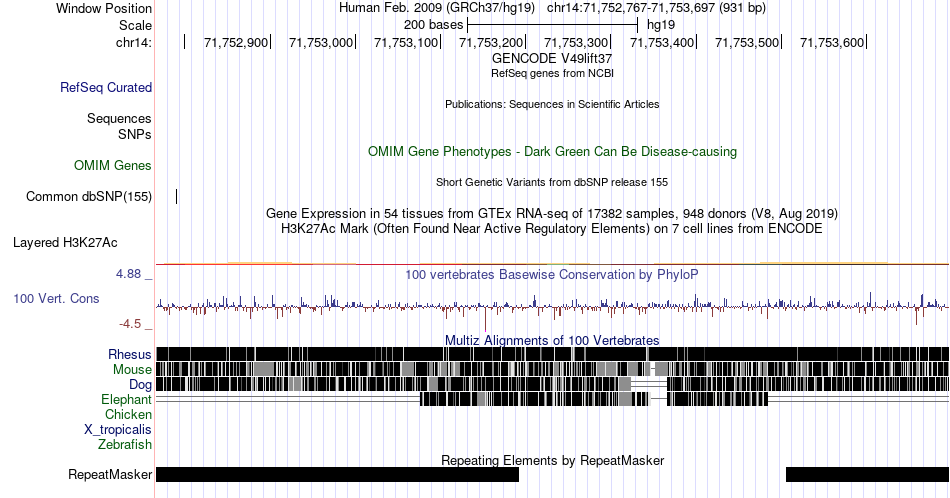This screenshot has height=498, width=950.
Task: Click the -4.5 PhyloP lower value
Action: pos(130,324)
